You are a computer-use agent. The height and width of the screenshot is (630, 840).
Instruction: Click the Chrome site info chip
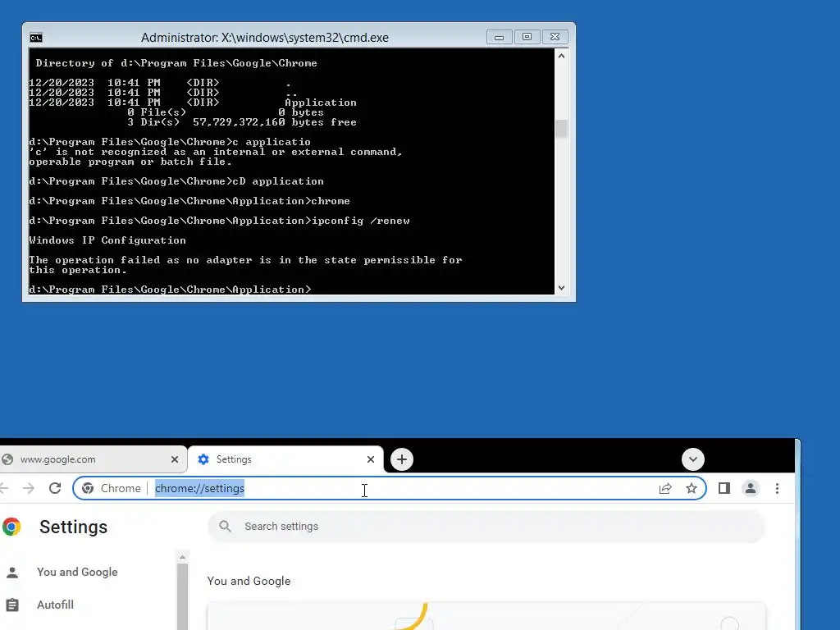pyautogui.click(x=112, y=489)
